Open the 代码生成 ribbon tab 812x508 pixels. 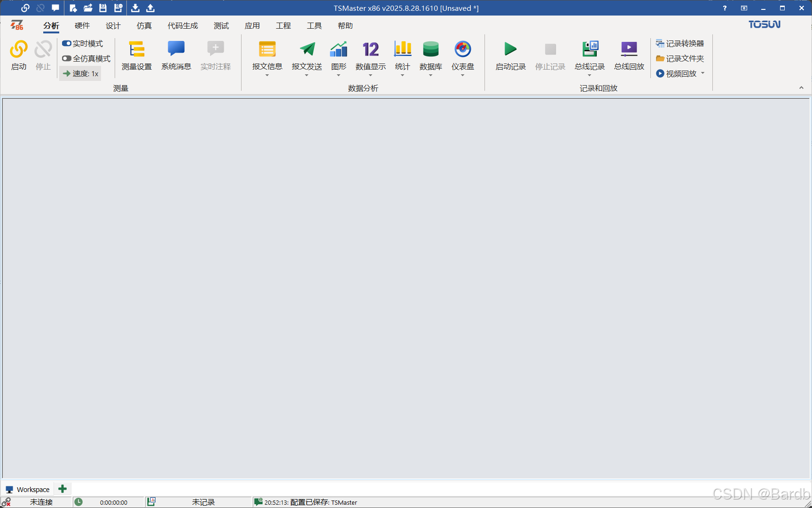click(183, 25)
